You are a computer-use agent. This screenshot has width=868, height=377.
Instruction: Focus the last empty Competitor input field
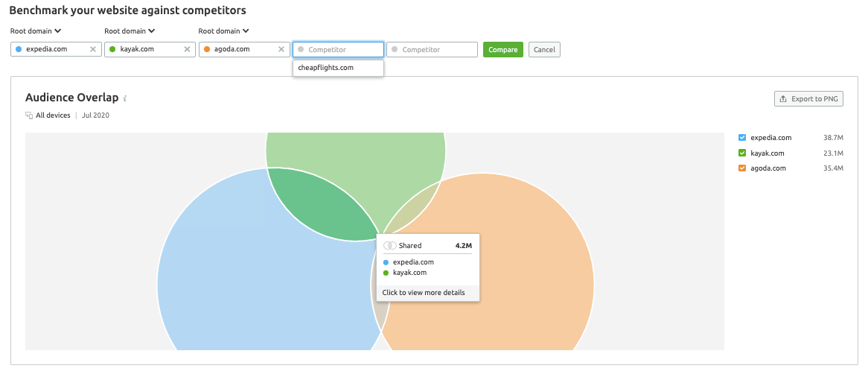coord(432,50)
